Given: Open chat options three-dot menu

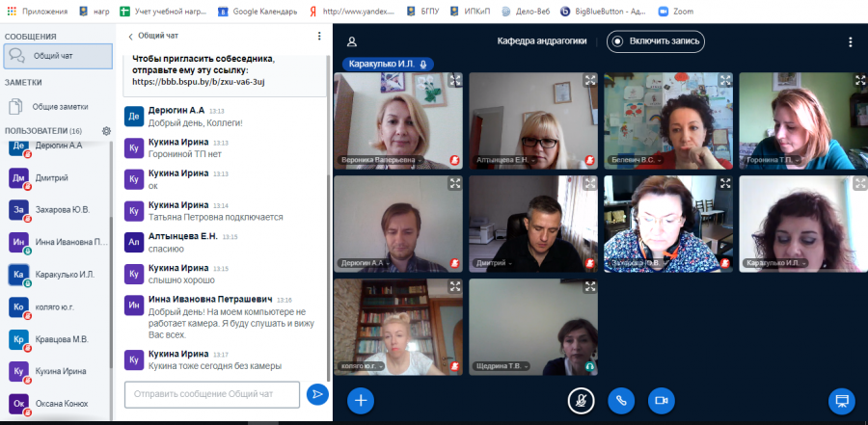Looking at the screenshot, I should click(319, 36).
